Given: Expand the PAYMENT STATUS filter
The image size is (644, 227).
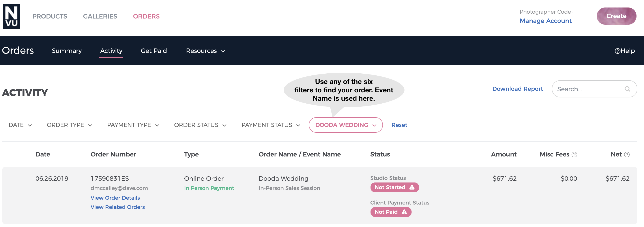Looking at the screenshot, I should pos(271,125).
